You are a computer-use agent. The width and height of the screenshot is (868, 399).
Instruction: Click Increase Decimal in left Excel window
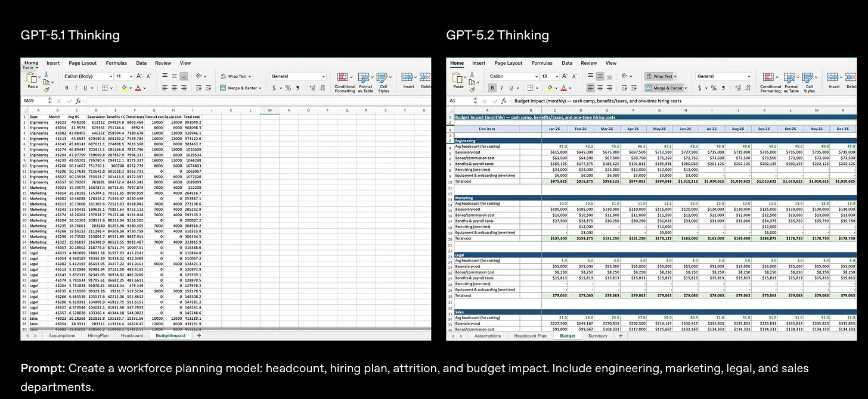pyautogui.click(x=312, y=88)
